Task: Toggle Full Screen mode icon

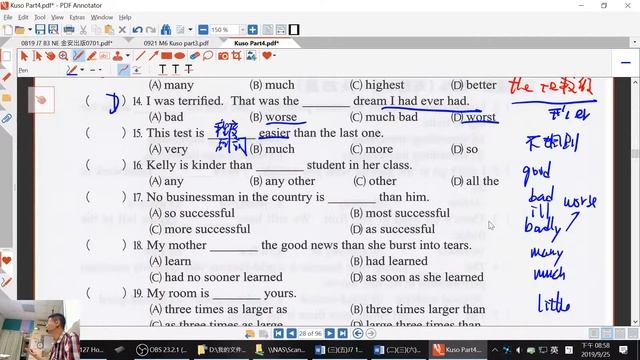Action: [294, 30]
